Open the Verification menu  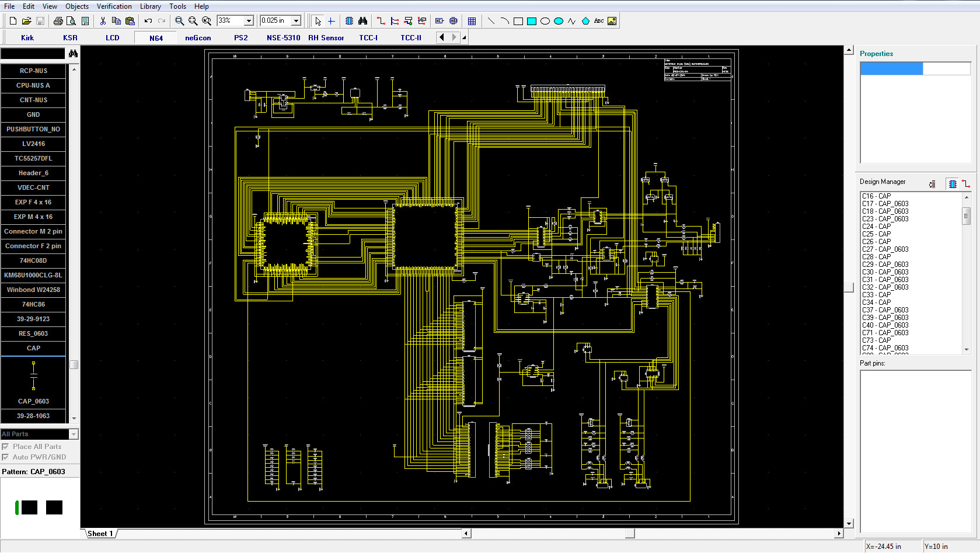(x=114, y=6)
